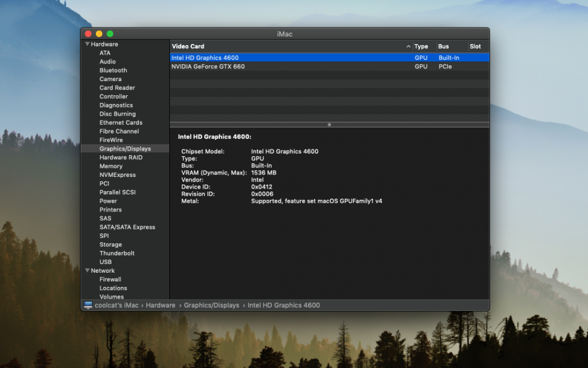Click Hardware in the path bar

[x=161, y=305]
